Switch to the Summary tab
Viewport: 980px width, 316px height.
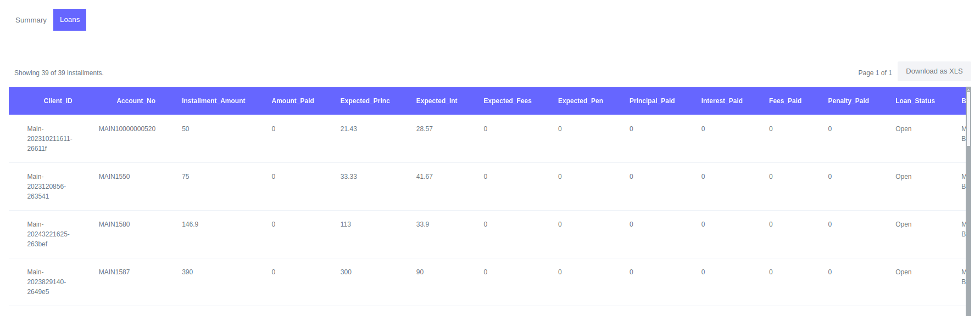click(31, 20)
